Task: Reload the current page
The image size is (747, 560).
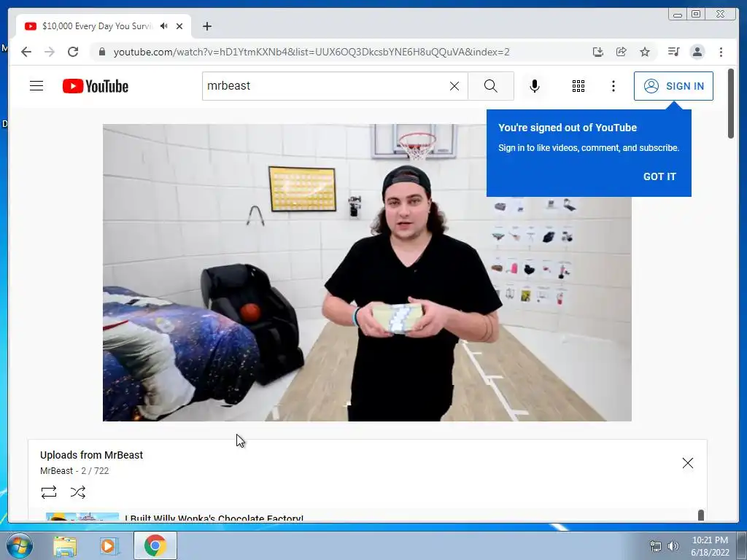Action: pos(73,52)
